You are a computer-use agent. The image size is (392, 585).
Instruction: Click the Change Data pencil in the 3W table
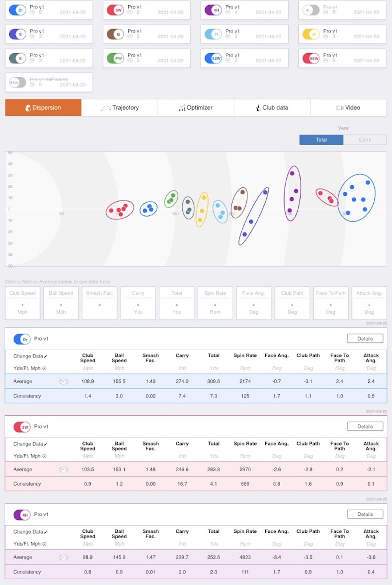[x=45, y=444]
